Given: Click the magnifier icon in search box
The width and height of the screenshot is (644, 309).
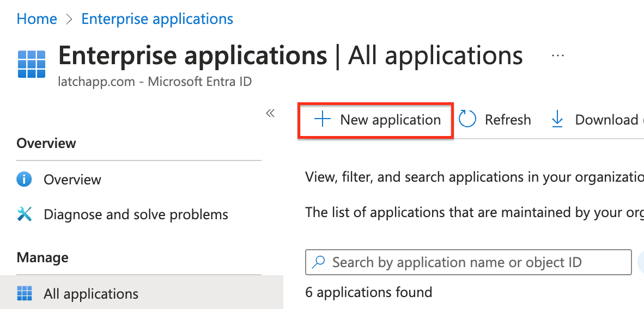Looking at the screenshot, I should (318, 263).
